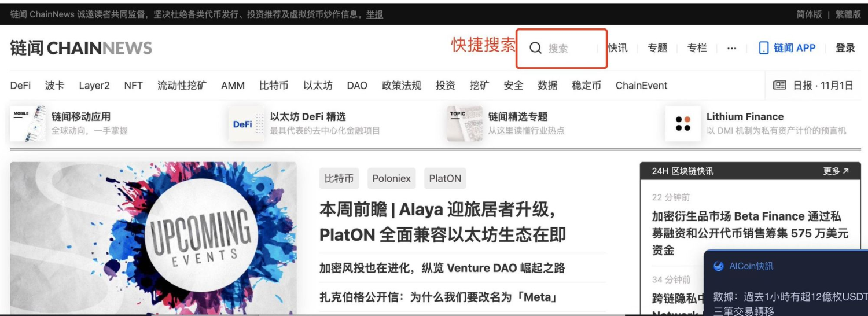
Task: Select the 数据 category tab
Action: pyautogui.click(x=547, y=86)
